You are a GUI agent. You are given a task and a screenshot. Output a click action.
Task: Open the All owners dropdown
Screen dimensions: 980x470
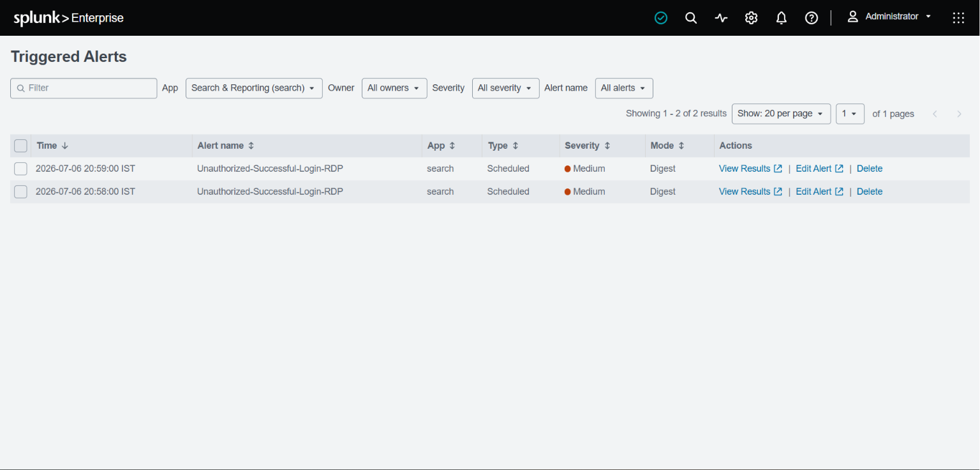(x=394, y=88)
